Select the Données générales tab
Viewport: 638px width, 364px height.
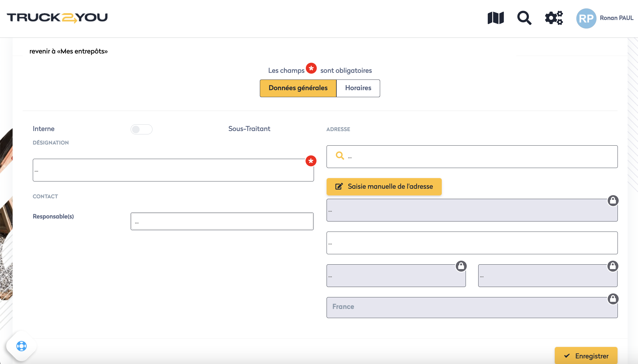tap(298, 88)
